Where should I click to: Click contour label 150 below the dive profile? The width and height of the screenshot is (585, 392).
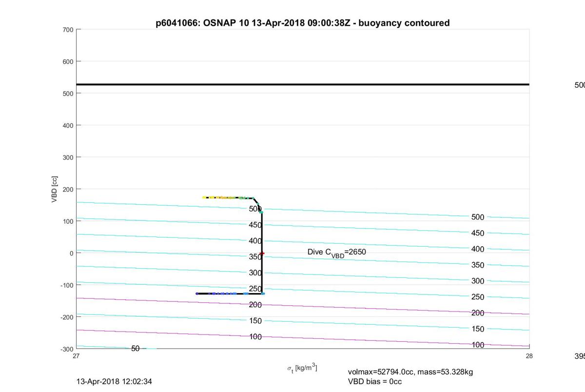[x=255, y=321]
